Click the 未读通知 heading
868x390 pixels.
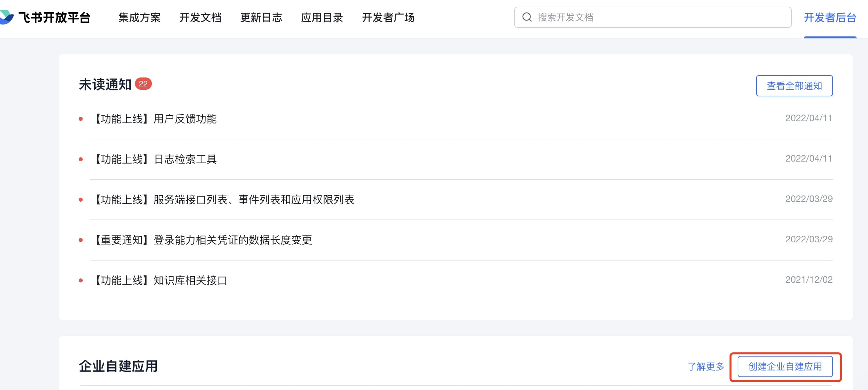pos(105,84)
